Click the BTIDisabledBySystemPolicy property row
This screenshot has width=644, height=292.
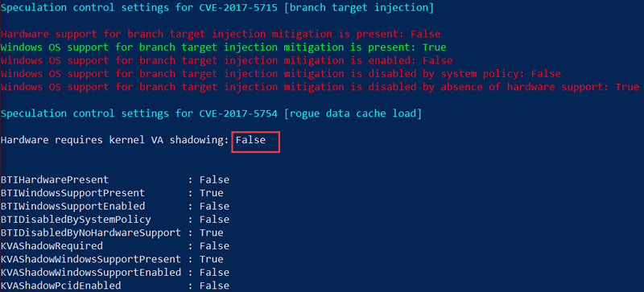115,220
